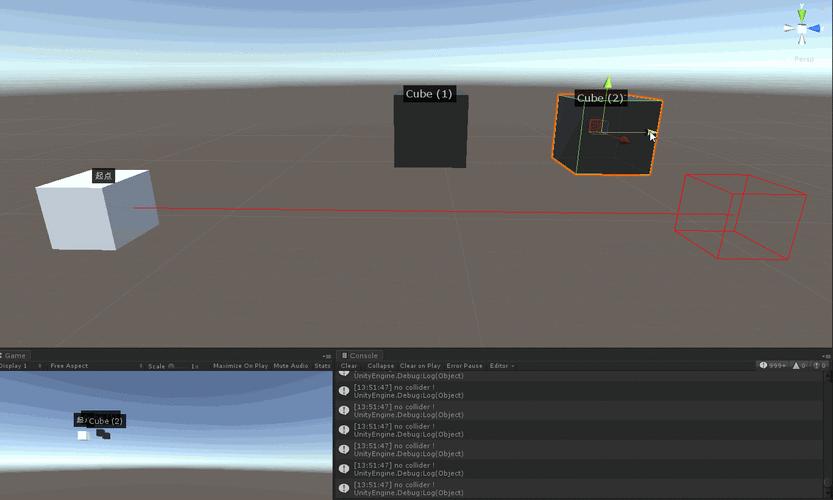The width and height of the screenshot is (833, 500).
Task: Click the info icon of the bottom log entry
Action: 344,488
